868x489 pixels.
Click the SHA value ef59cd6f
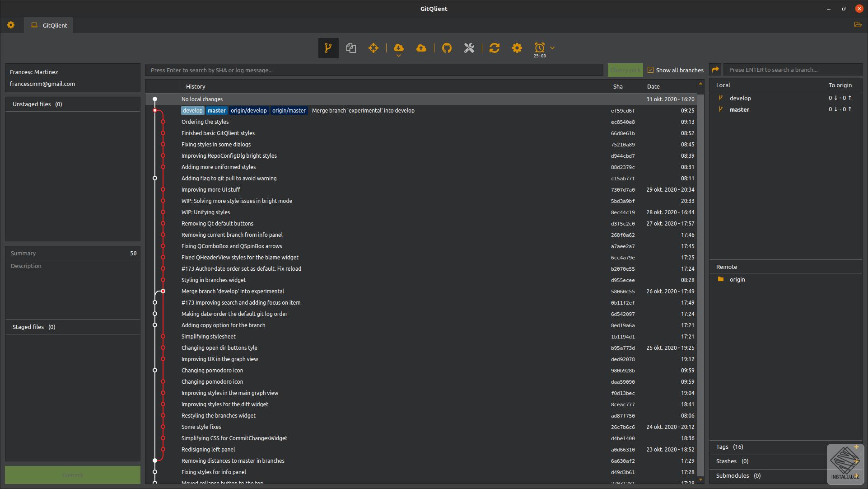click(x=623, y=111)
